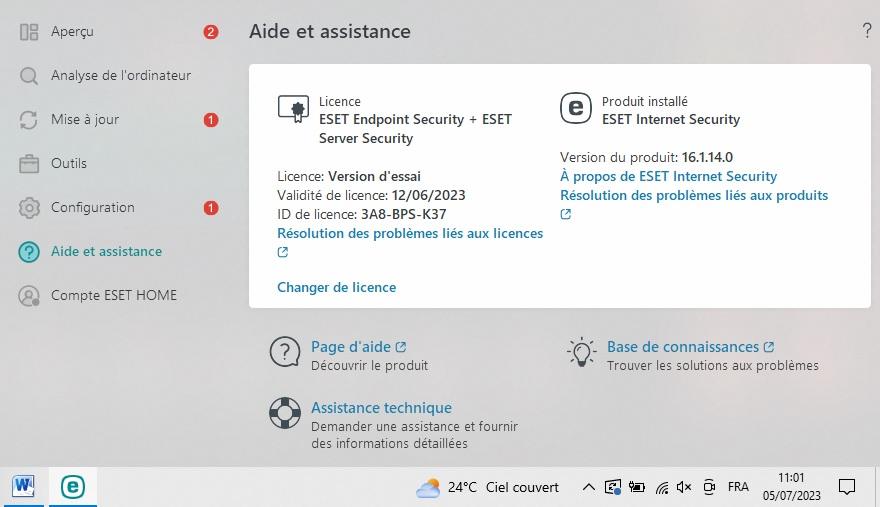This screenshot has height=507, width=880.
Task: Open Résolution des problèmes liés aux licences
Action: (x=410, y=234)
